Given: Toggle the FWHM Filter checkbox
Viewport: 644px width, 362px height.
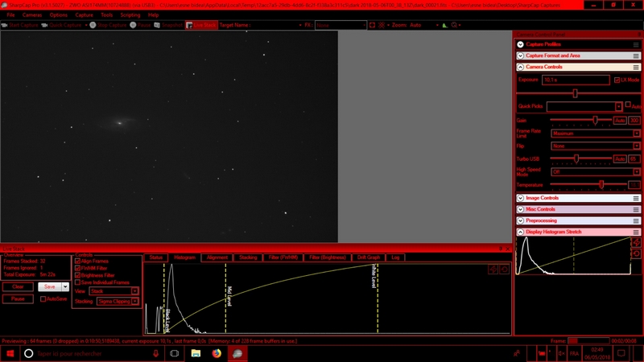Looking at the screenshot, I should tap(77, 268).
